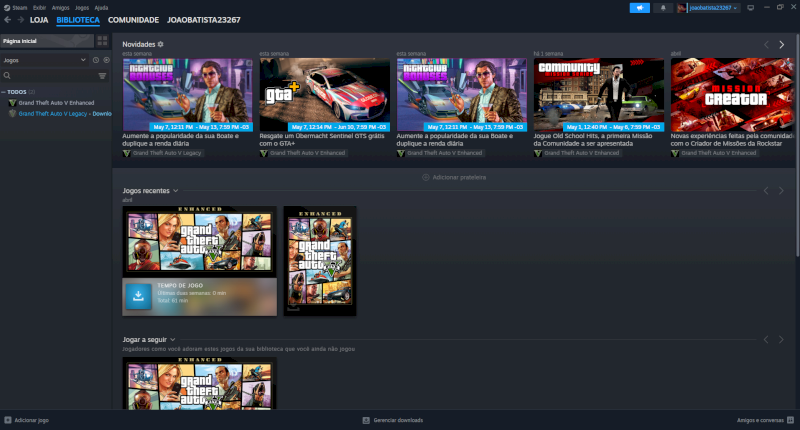800x430 pixels.
Task: Open the advanced filters icon
Action: pos(103,76)
